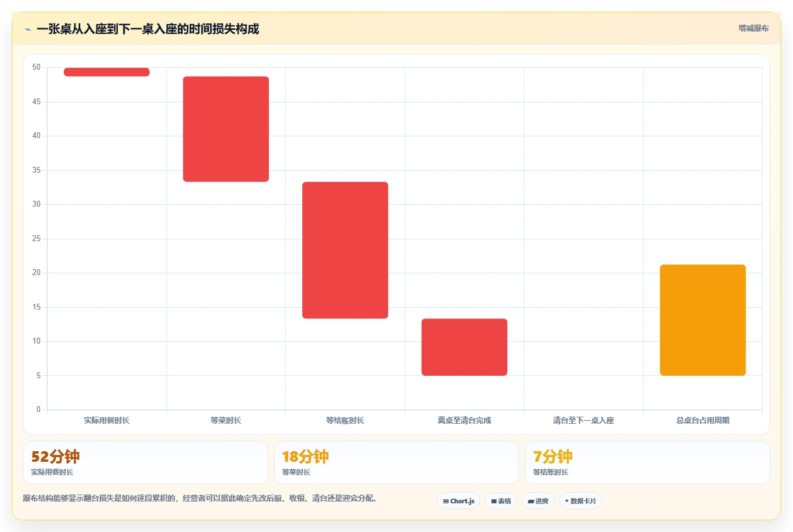The width and height of the screenshot is (793, 532).
Task: Click the 等菜时长 red bar
Action: coord(226,129)
